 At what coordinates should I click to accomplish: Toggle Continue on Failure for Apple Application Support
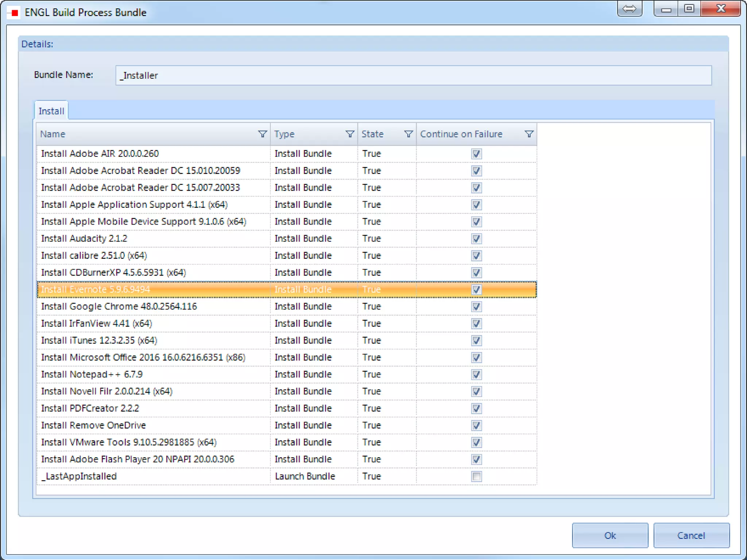(x=476, y=205)
